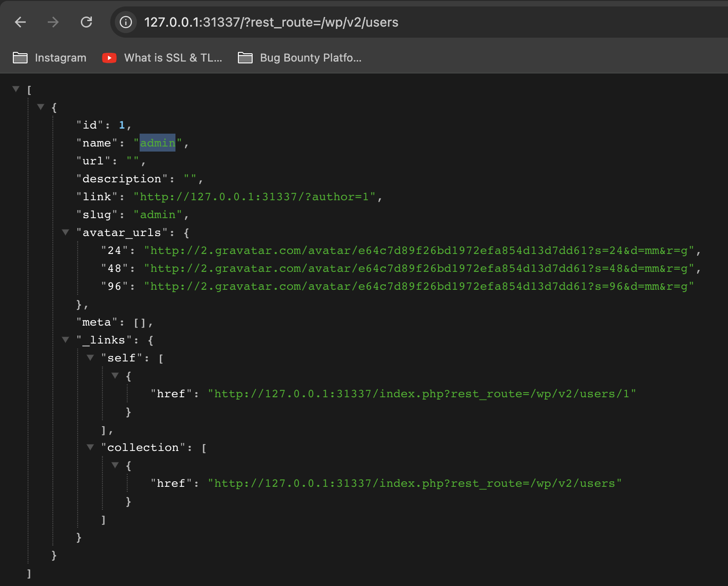View site information icon in address bar

pos(126,22)
